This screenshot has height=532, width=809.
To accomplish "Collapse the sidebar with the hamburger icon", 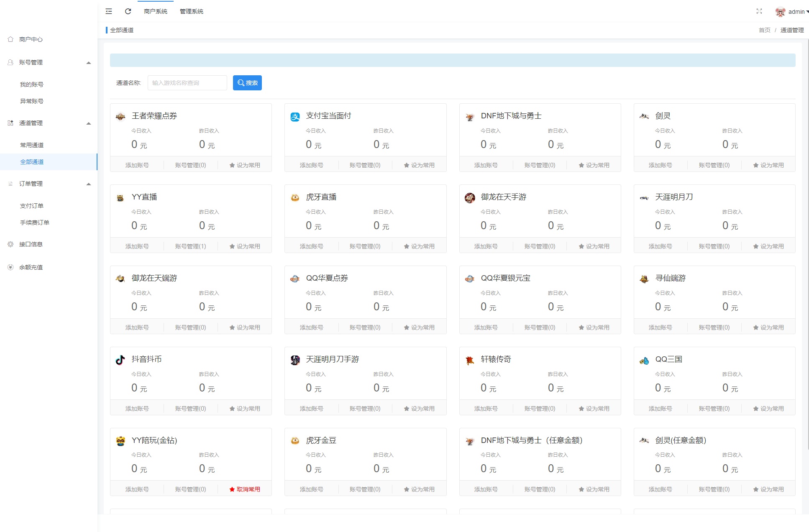I will [x=109, y=11].
